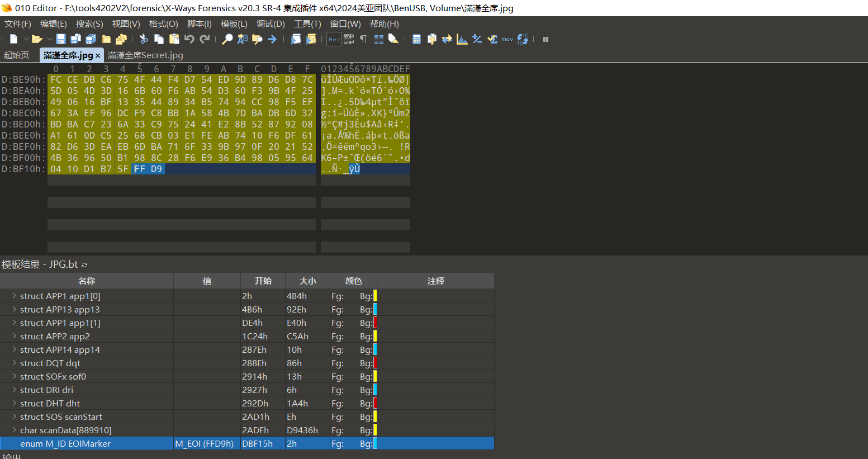The width and height of the screenshot is (868, 459).
Task: Click the Save floppy disk icon
Action: coord(61,39)
